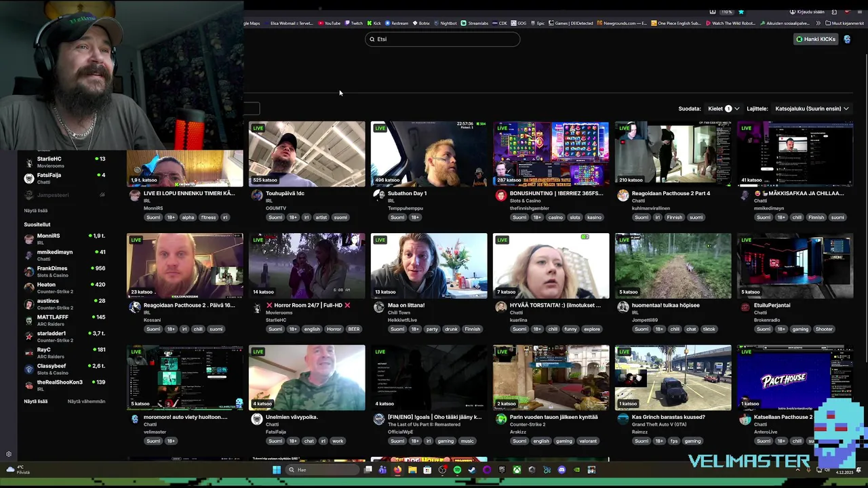Filter by drunk tag on Maa on littana

[451, 329]
